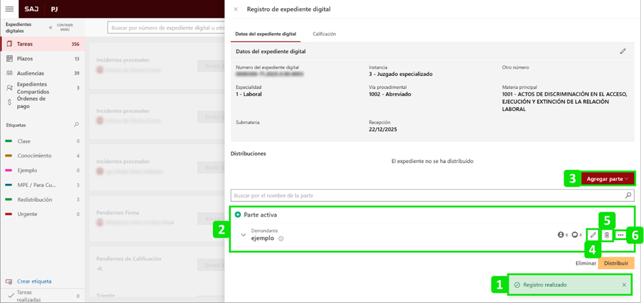Edit Datos del expediente digital with pencil icon

pos(623,52)
